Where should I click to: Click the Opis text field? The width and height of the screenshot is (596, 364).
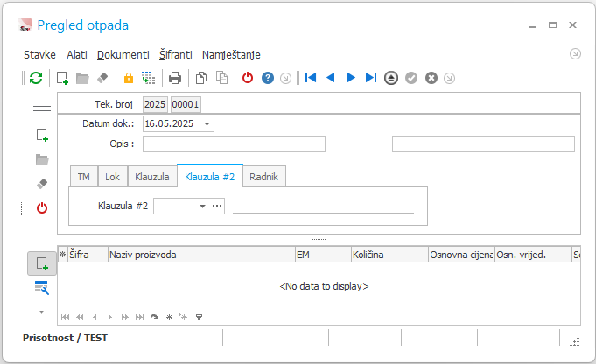pos(234,144)
